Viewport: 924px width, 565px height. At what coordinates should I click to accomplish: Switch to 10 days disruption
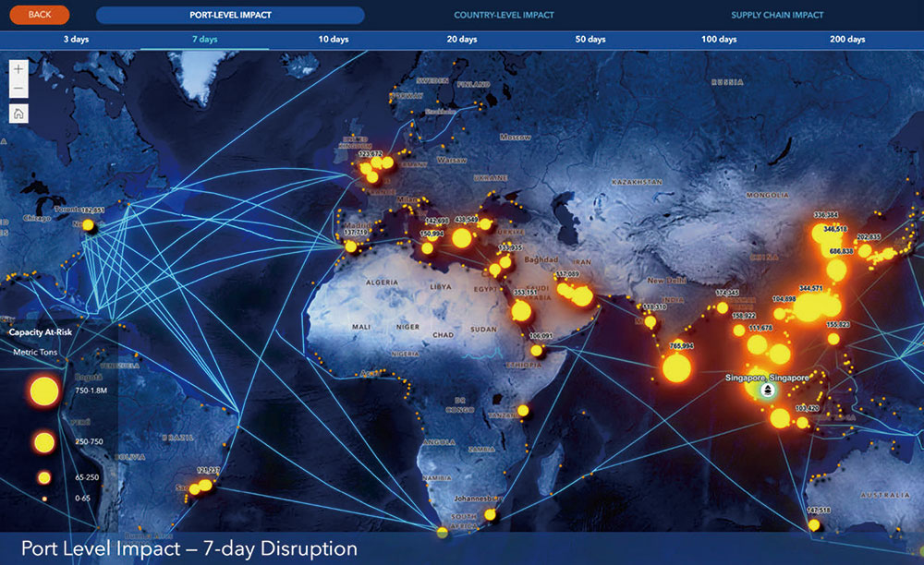click(333, 40)
